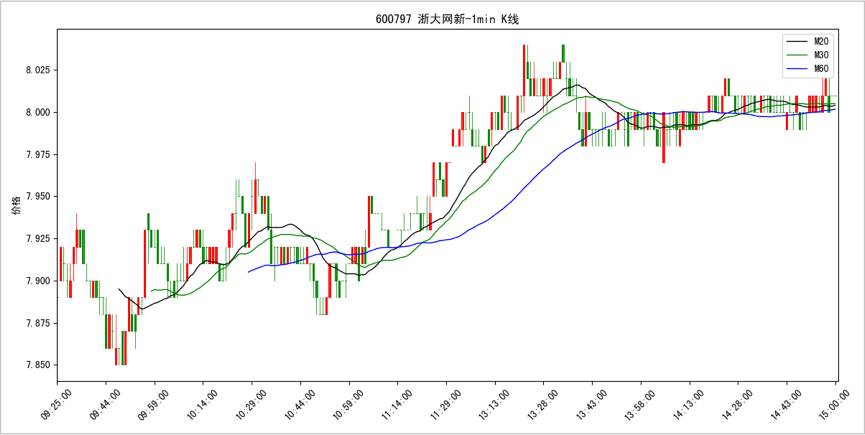
Task: Click the 8.000 y-axis tick label
Action: (39, 112)
